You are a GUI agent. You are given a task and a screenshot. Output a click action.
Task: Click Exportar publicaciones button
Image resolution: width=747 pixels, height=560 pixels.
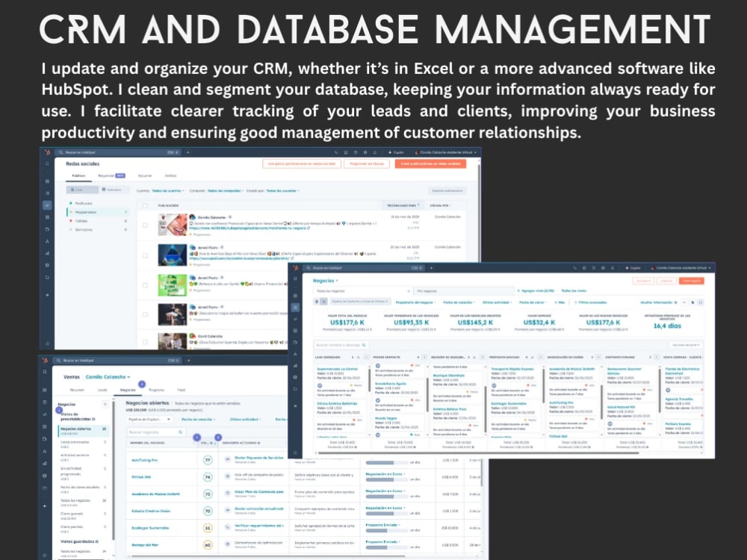click(x=447, y=190)
